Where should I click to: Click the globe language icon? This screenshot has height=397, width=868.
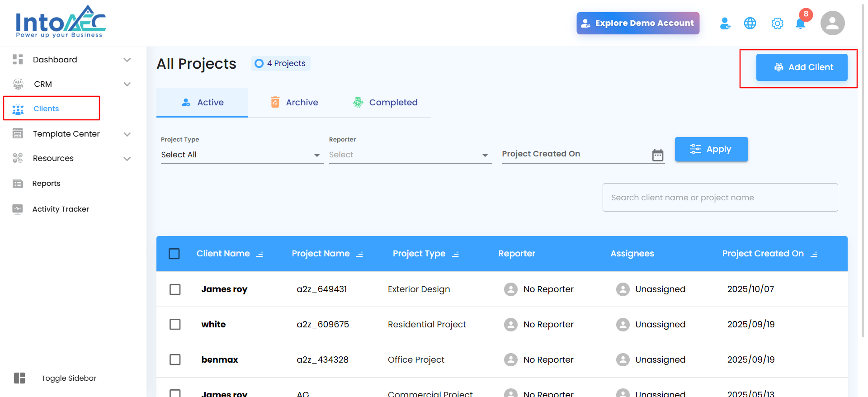click(750, 24)
